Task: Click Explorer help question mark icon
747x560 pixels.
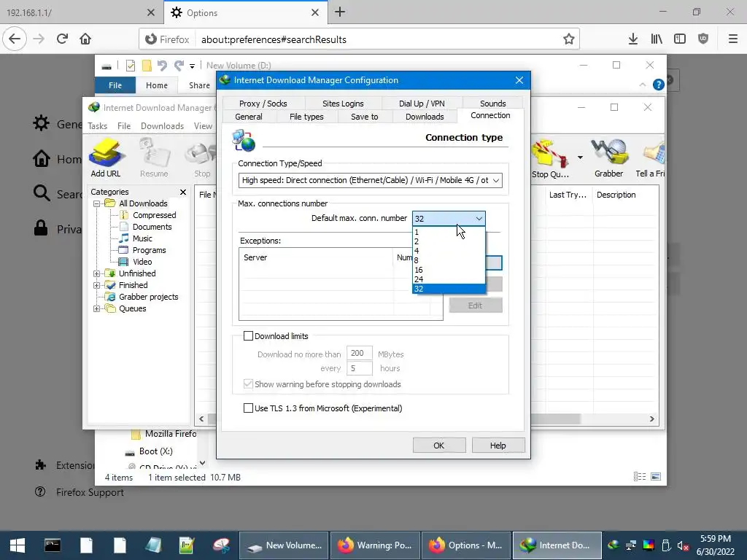Action: click(659, 85)
